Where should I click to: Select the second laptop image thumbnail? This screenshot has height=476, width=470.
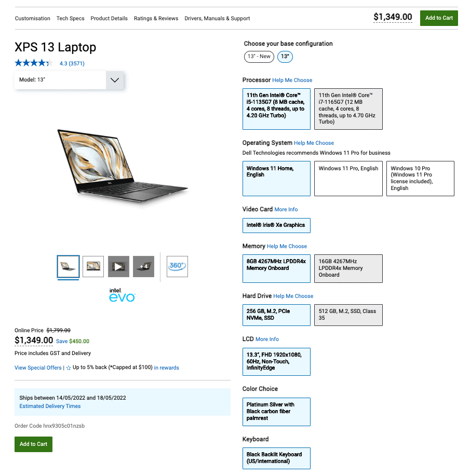93,266
